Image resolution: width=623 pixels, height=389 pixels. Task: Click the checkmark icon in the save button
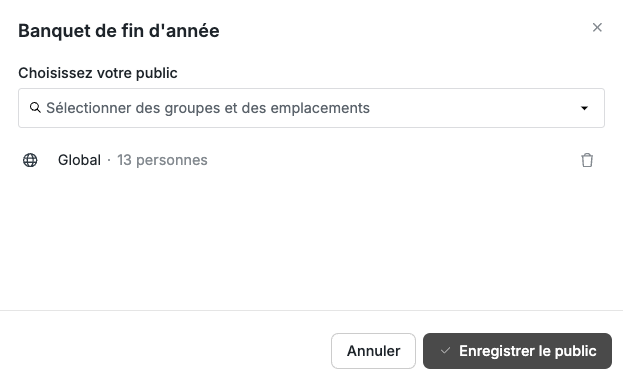click(x=445, y=350)
